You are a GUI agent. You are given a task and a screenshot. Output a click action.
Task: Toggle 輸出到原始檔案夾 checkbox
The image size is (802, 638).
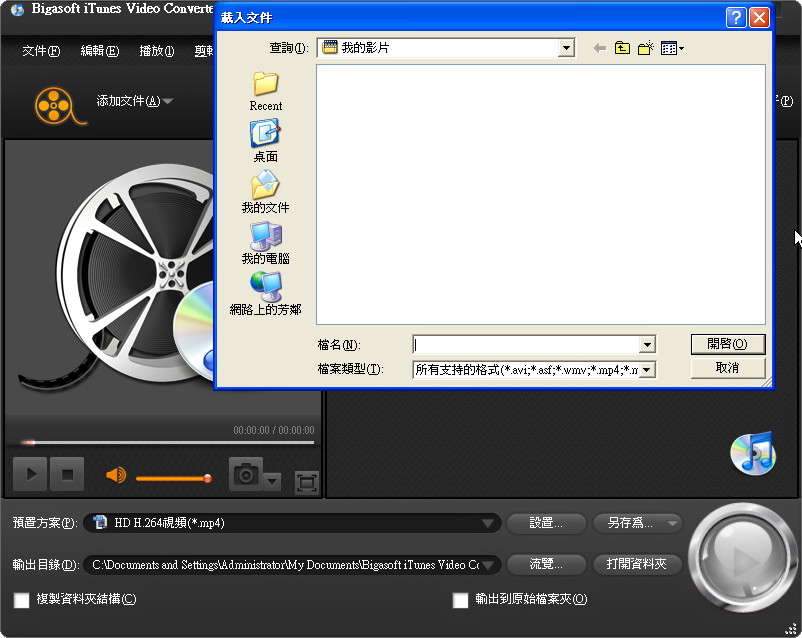[460, 600]
